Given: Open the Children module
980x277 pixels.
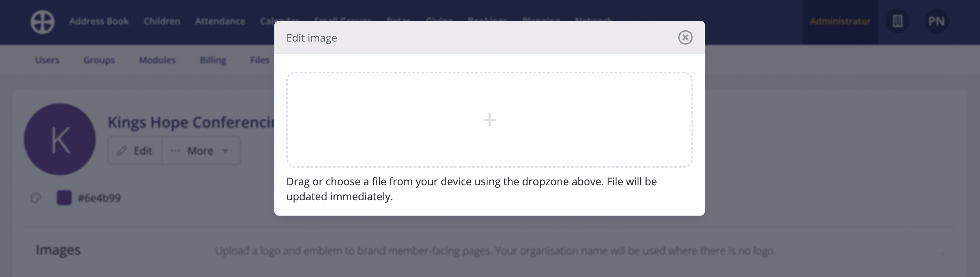Looking at the screenshot, I should [x=162, y=21].
